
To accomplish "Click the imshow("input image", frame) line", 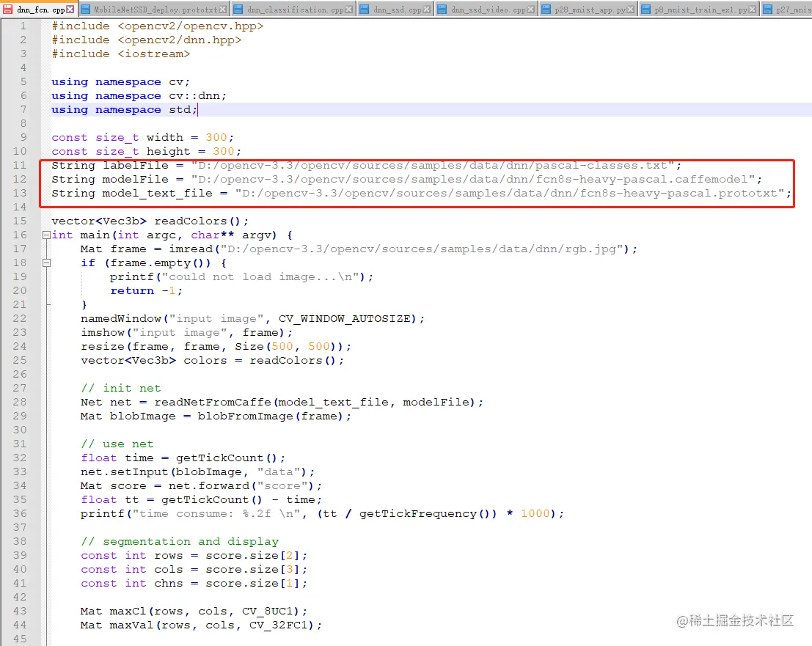I will pyautogui.click(x=186, y=333).
